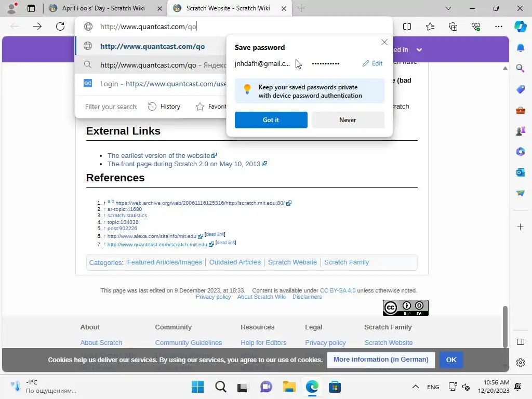532x399 pixels.
Task: Open the Windows Start menu
Action: tap(197, 387)
